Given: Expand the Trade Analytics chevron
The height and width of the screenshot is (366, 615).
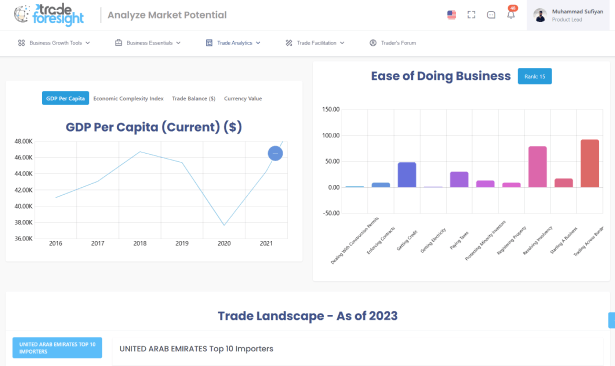Looking at the screenshot, I should [258, 43].
